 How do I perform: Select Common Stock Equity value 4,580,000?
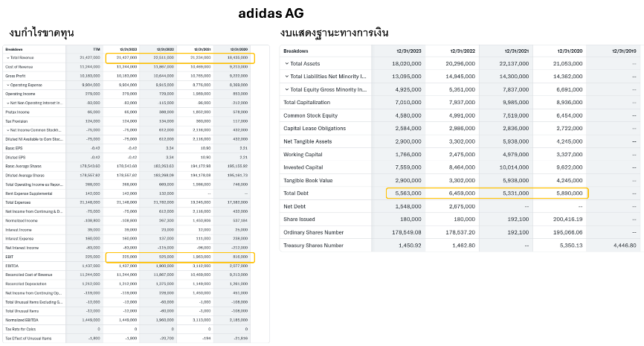[408, 115]
